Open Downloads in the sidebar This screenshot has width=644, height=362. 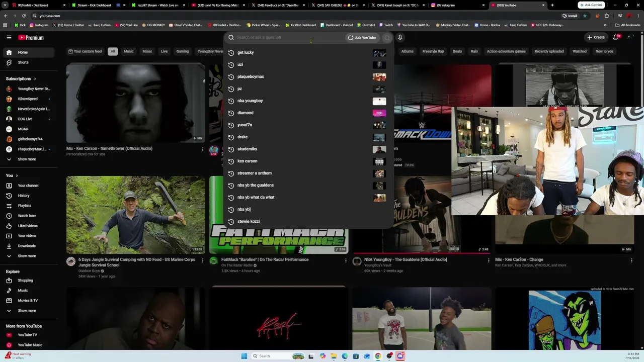click(29, 246)
